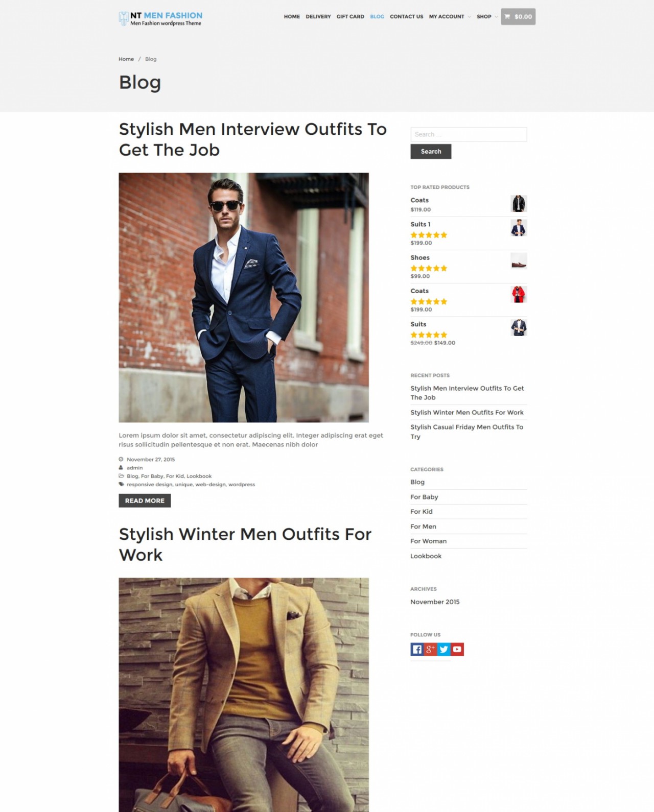
Task: Open the Twitter social icon
Action: pyautogui.click(x=443, y=649)
